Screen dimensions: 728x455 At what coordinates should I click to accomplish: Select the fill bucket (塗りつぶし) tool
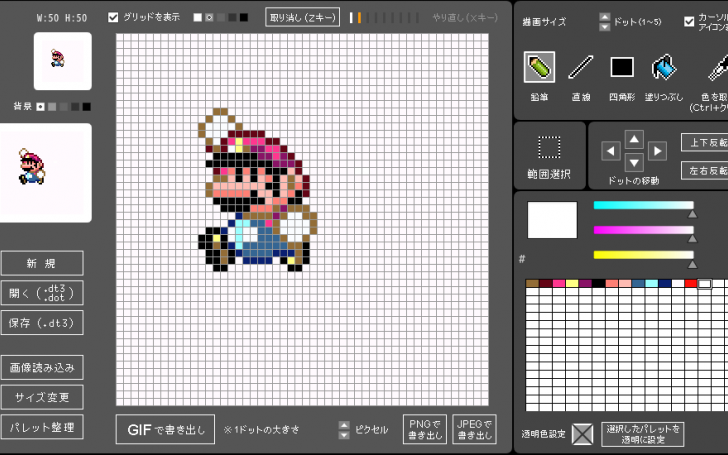(663, 67)
